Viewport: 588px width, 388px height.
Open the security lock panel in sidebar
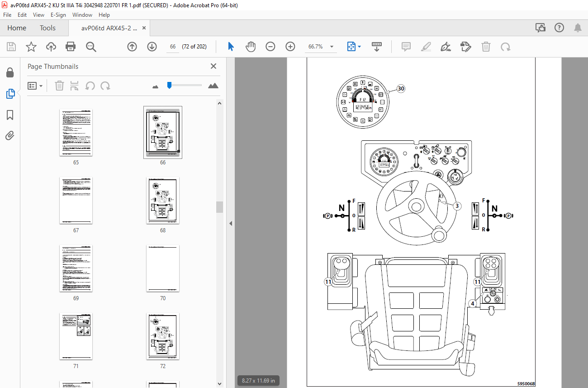click(10, 73)
